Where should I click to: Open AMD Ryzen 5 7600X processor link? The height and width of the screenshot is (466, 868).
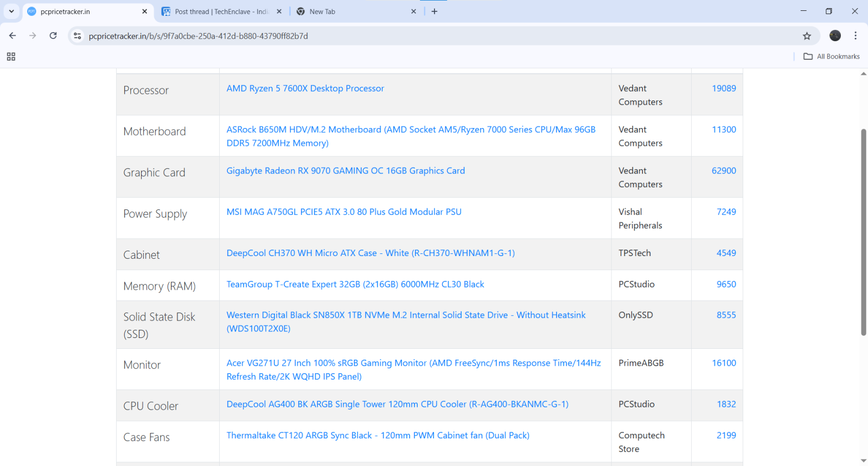(x=305, y=88)
